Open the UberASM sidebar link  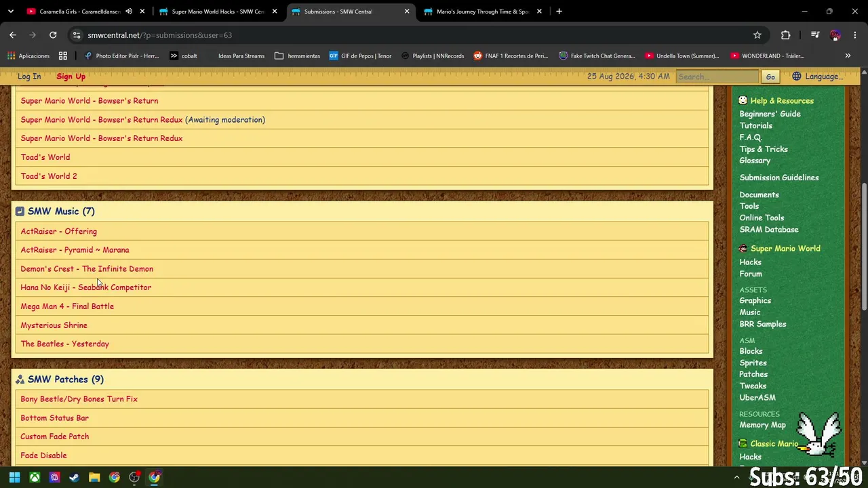pos(757,397)
